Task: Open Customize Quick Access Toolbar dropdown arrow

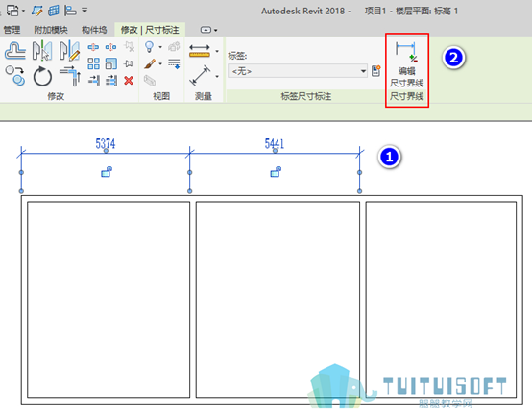Action: pyautogui.click(x=85, y=11)
